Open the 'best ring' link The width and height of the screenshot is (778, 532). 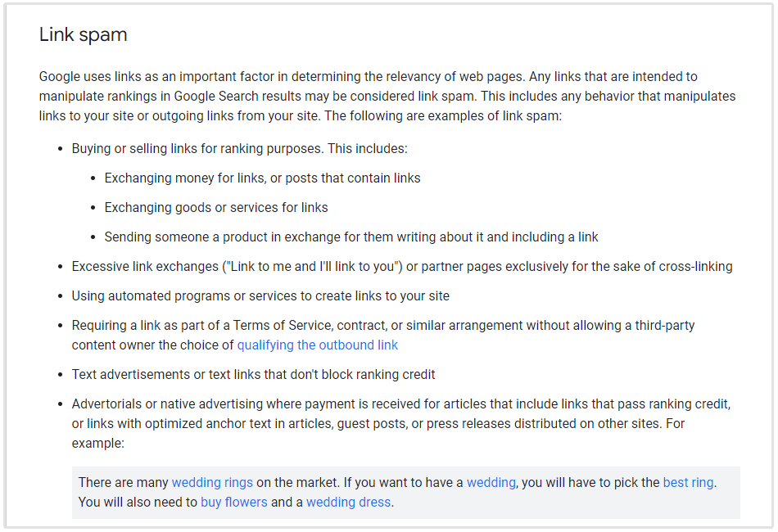coord(688,482)
